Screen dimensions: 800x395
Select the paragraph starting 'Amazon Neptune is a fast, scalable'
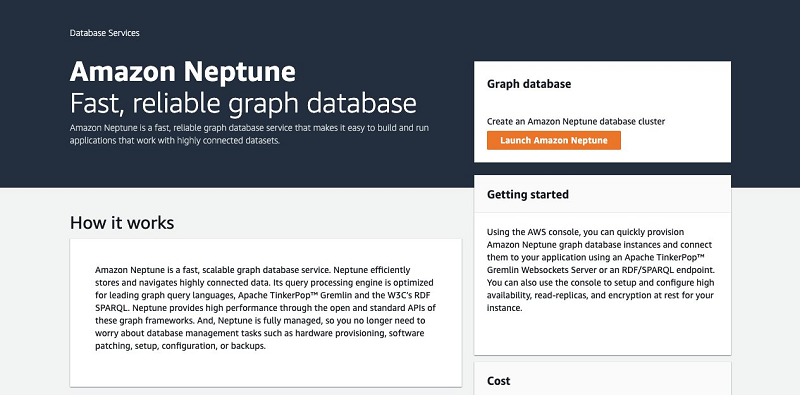coord(265,308)
